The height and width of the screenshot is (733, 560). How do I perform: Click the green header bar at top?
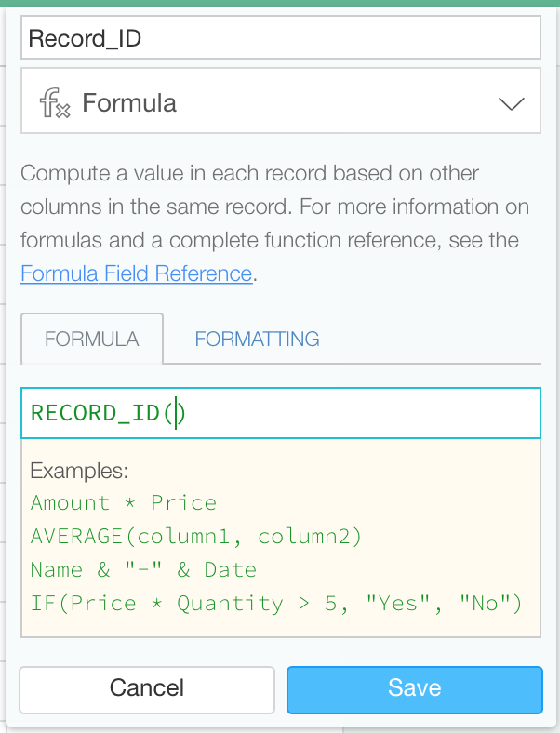pyautogui.click(x=280, y=4)
